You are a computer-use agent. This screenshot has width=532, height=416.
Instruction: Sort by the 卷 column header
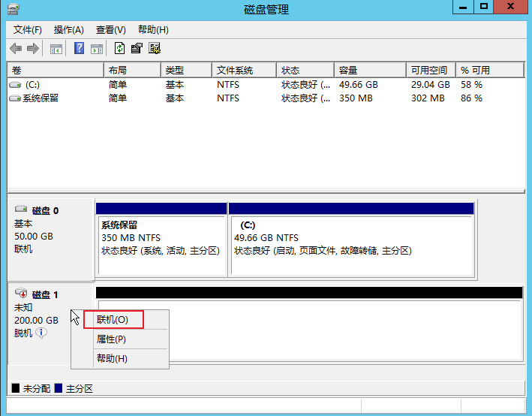click(x=56, y=71)
